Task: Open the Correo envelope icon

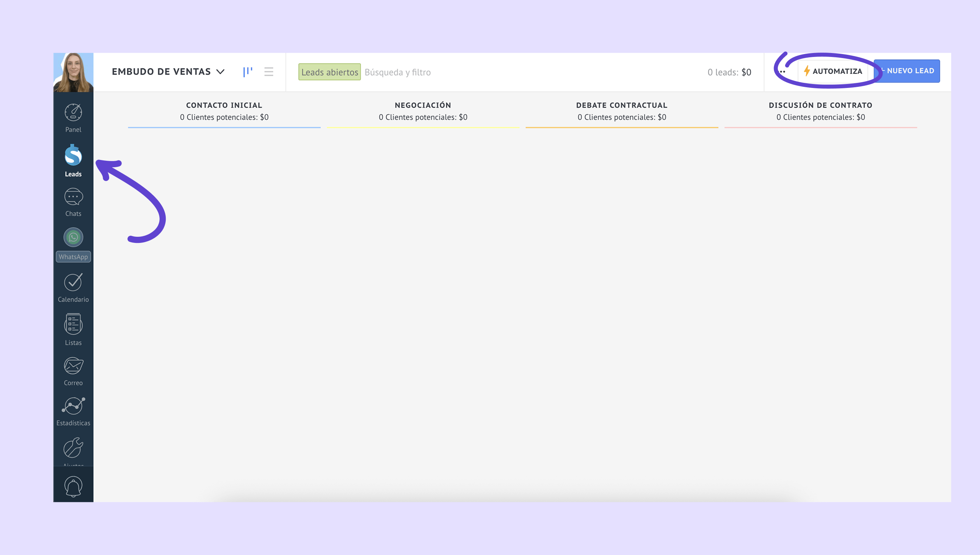Action: pos(73,366)
